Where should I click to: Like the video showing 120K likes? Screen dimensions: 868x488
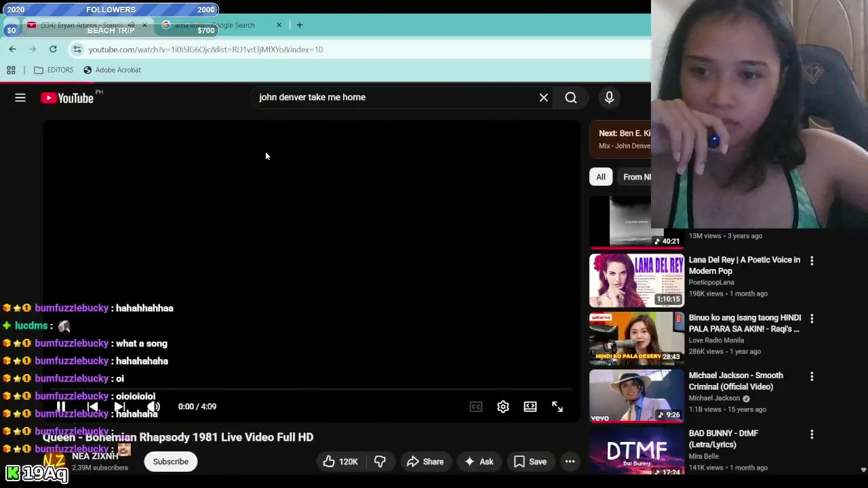click(x=341, y=462)
